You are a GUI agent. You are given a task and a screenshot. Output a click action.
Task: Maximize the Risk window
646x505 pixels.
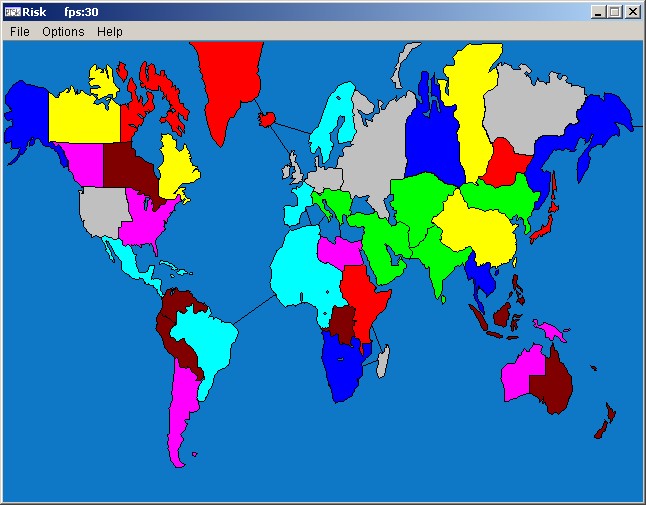click(x=615, y=12)
